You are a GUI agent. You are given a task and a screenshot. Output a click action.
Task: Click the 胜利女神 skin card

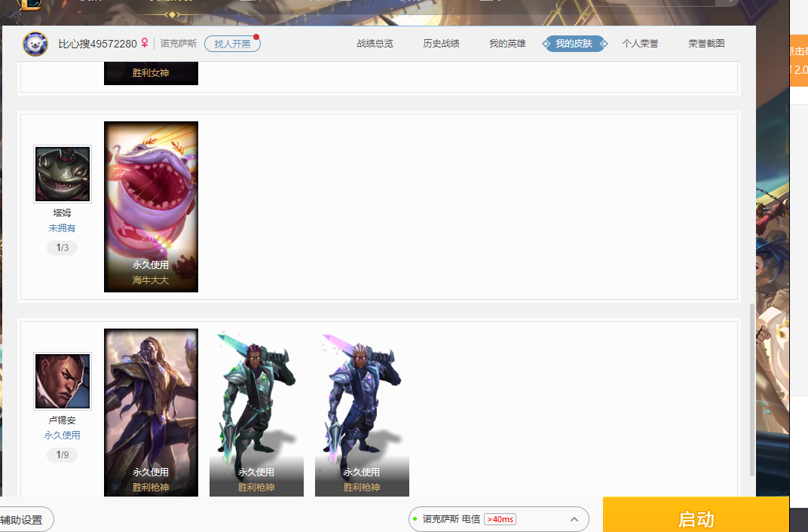[x=151, y=73]
